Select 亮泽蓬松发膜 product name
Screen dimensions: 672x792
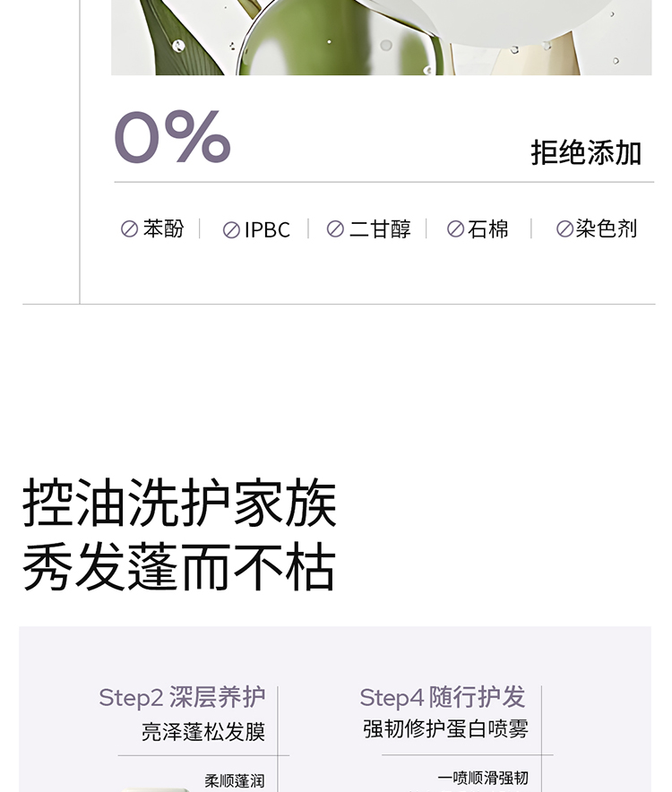click(203, 732)
